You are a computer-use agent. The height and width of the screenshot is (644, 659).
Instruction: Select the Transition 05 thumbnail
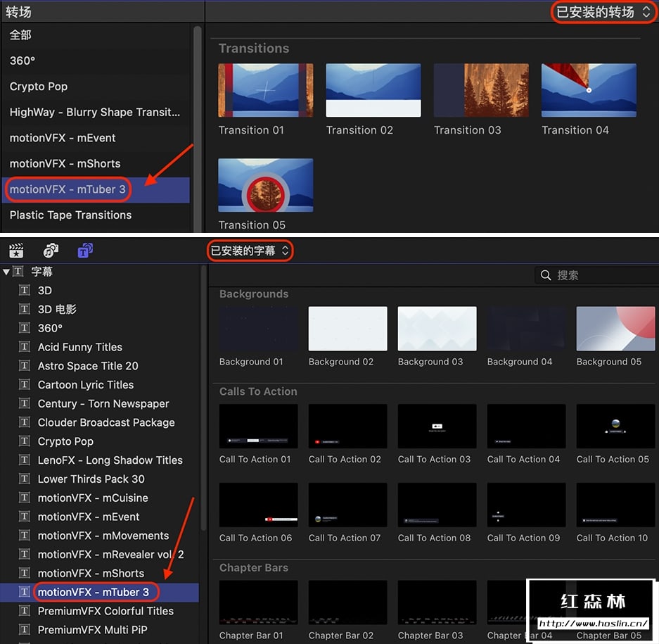point(266,185)
